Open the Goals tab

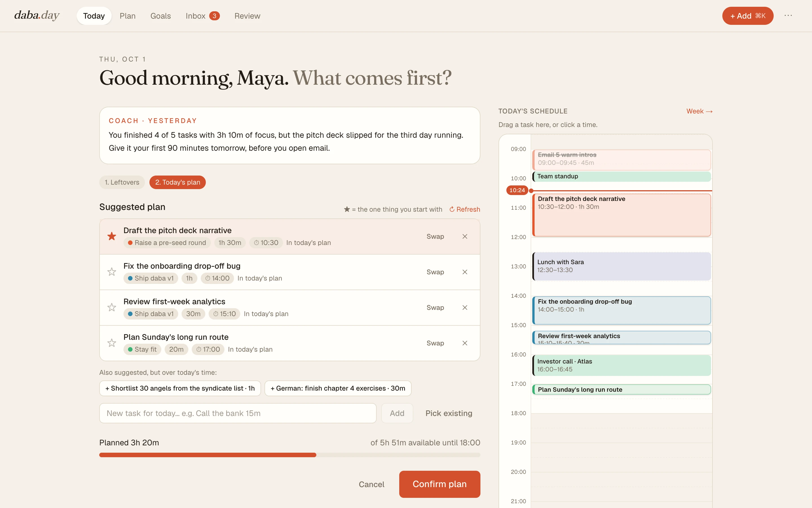tap(160, 16)
